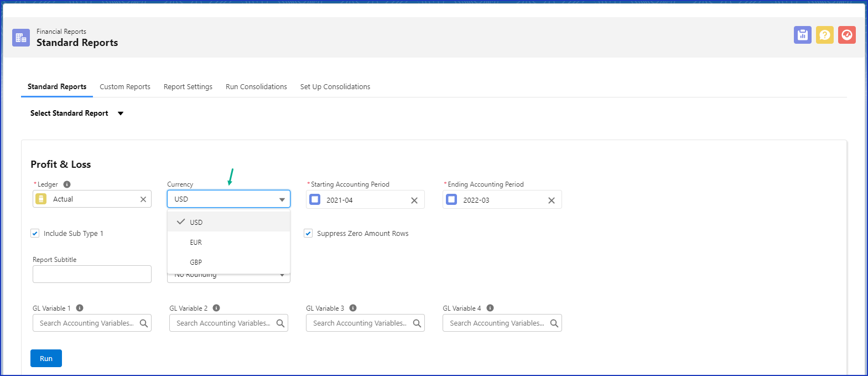Click GL Variable 4 search magnifier icon
868x376 pixels.
[x=554, y=323]
